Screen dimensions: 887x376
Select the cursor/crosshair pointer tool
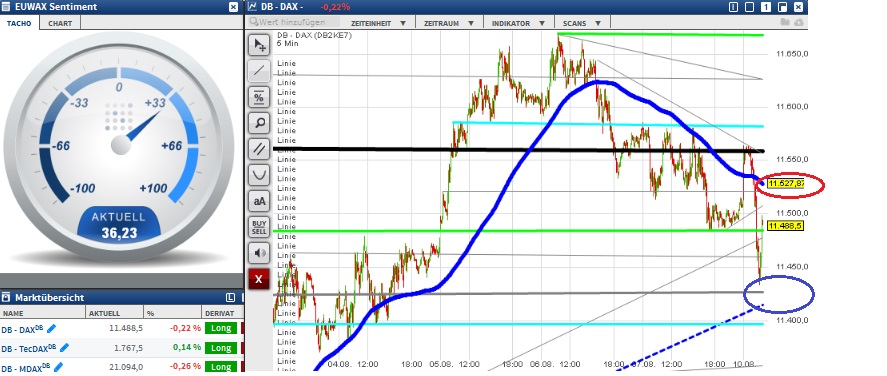260,45
